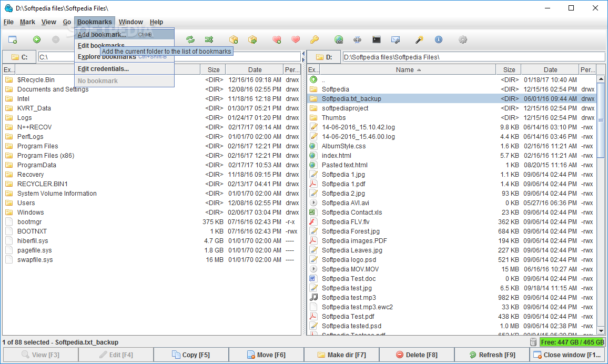This screenshot has width=608, height=364.
Task: Sort left panel by Date column
Action: pos(255,70)
